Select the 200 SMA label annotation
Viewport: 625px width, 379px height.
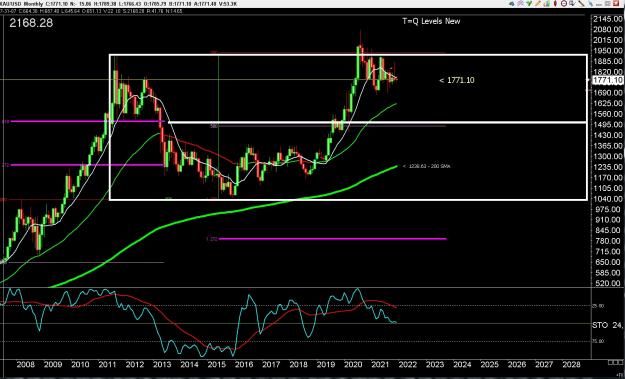[x=426, y=166]
